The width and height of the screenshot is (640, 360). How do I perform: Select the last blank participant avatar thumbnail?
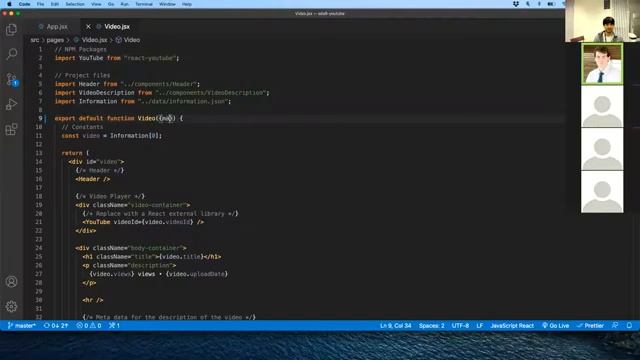point(602,192)
